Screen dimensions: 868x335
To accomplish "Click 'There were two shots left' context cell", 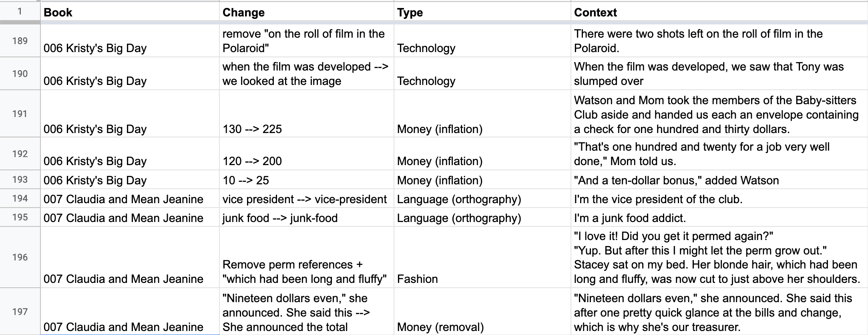I will point(719,41).
